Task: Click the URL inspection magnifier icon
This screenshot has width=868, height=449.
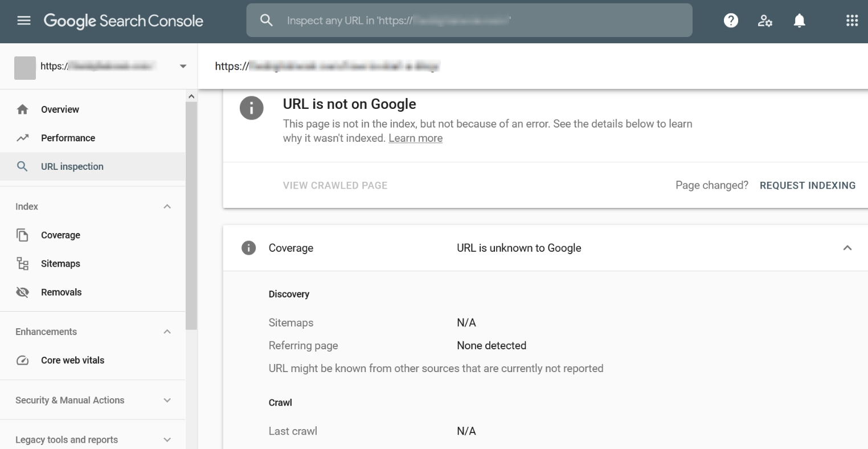Action: tap(22, 166)
